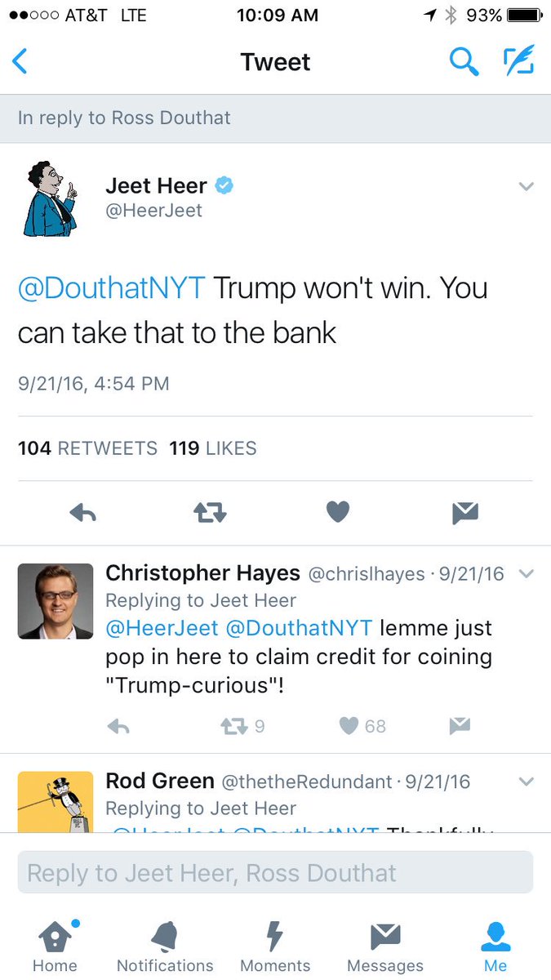Reply to Jeet Heer's tweet using arrow icon
This screenshot has width=551, height=980.
(x=83, y=512)
